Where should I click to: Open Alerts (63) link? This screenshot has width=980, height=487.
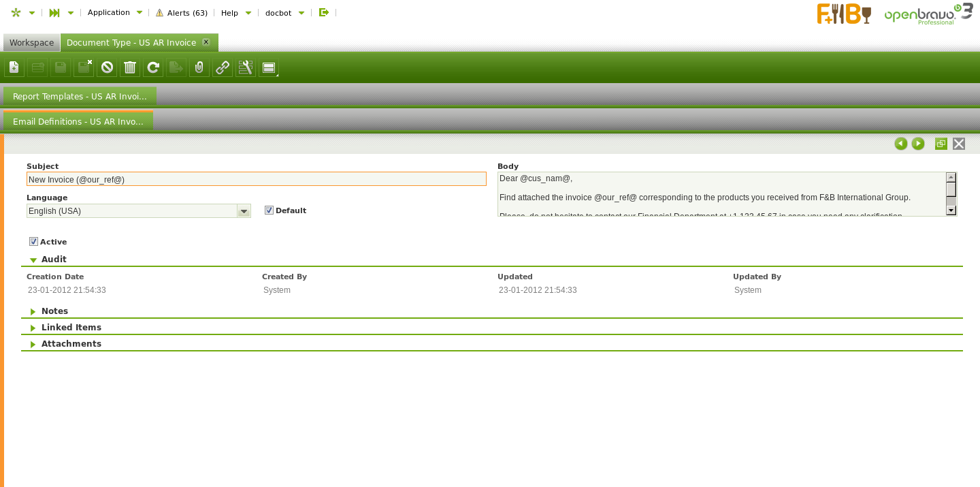coord(182,13)
